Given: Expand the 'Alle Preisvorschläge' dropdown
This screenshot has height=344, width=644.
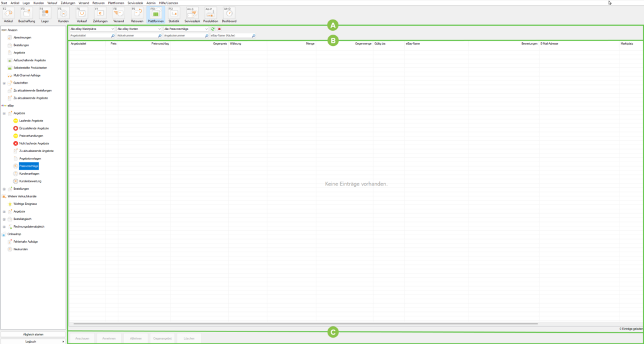Looking at the screenshot, I should [x=186, y=29].
